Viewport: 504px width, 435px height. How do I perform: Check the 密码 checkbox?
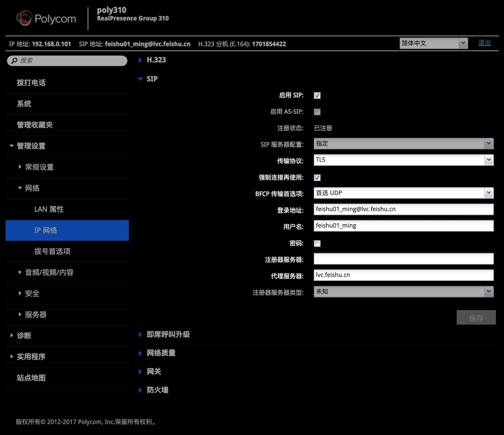(317, 244)
